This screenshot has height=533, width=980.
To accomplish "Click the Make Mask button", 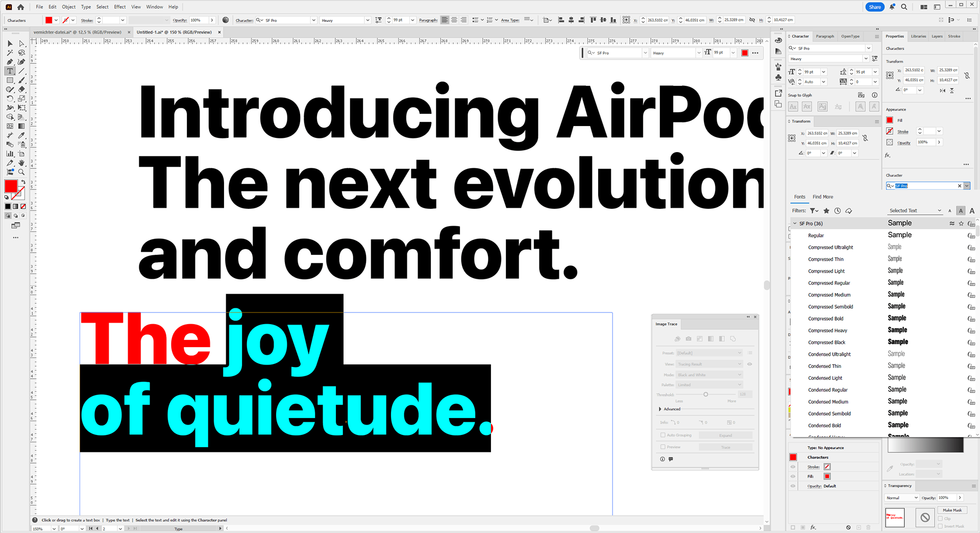I will [x=952, y=510].
